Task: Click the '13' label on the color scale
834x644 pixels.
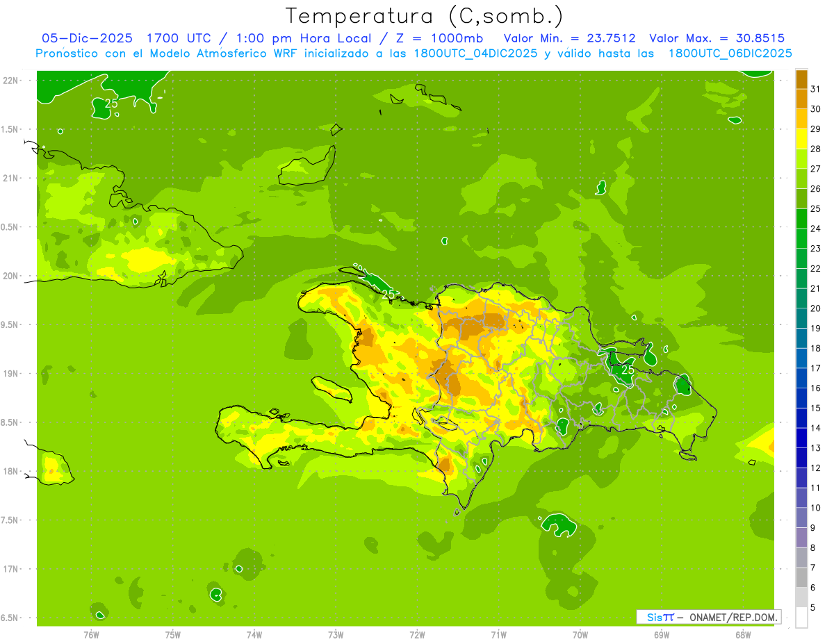Action: click(817, 448)
